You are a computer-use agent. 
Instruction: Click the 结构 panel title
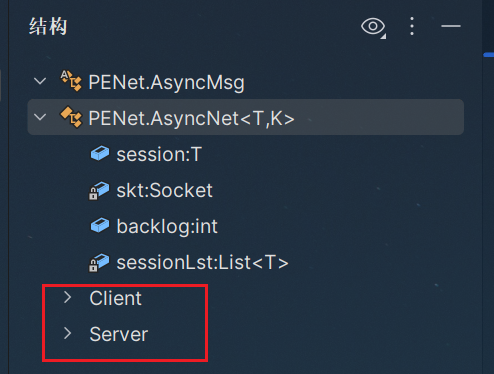48,26
